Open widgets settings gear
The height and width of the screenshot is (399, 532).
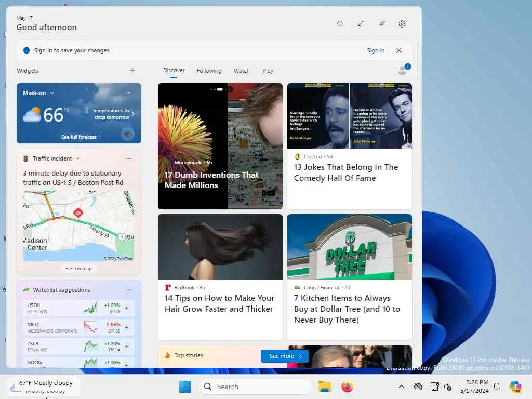click(402, 24)
